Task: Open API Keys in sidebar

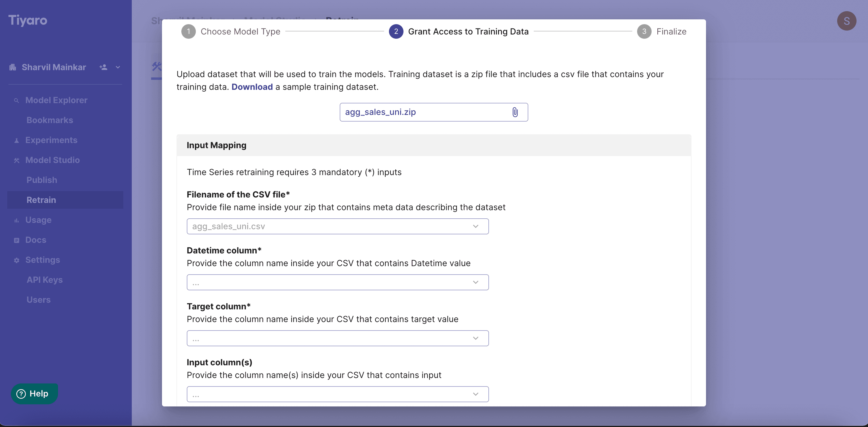Action: pyautogui.click(x=44, y=280)
